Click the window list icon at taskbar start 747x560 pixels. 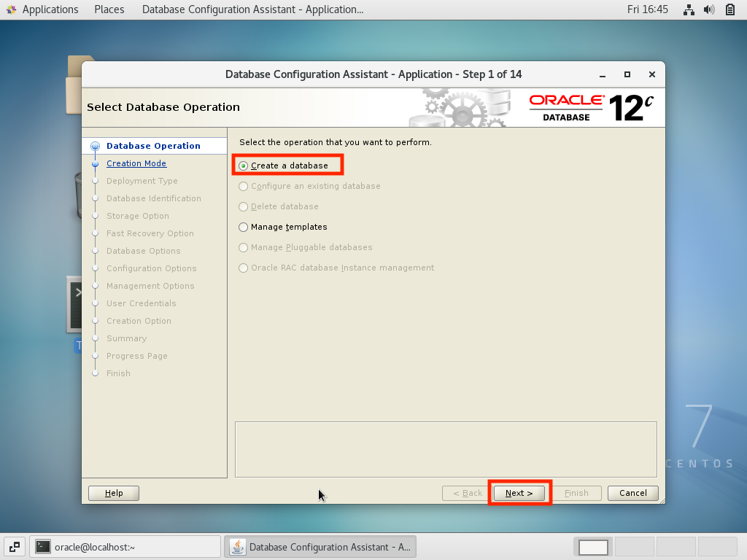[x=15, y=547]
